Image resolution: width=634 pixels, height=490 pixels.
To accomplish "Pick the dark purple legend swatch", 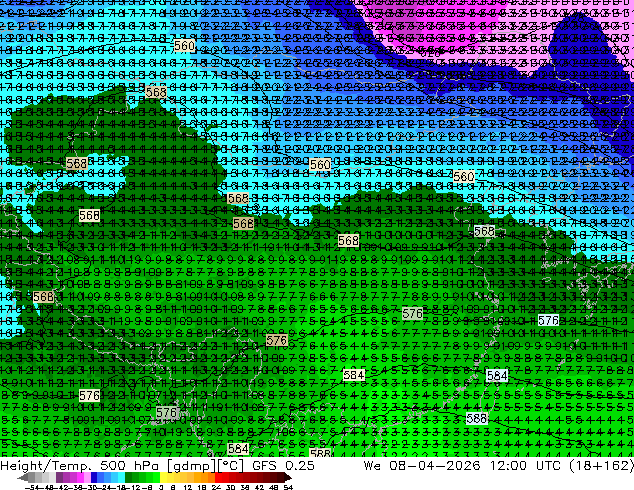I will [59, 478].
